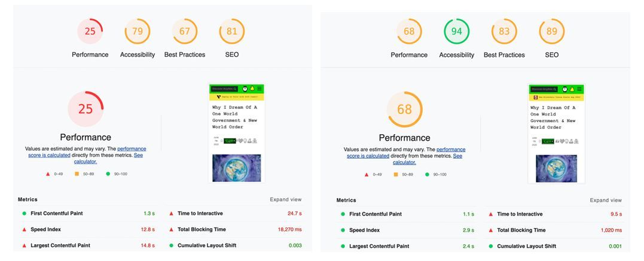
Task: Click the large orange gauge showing 68
Action: 405,109
